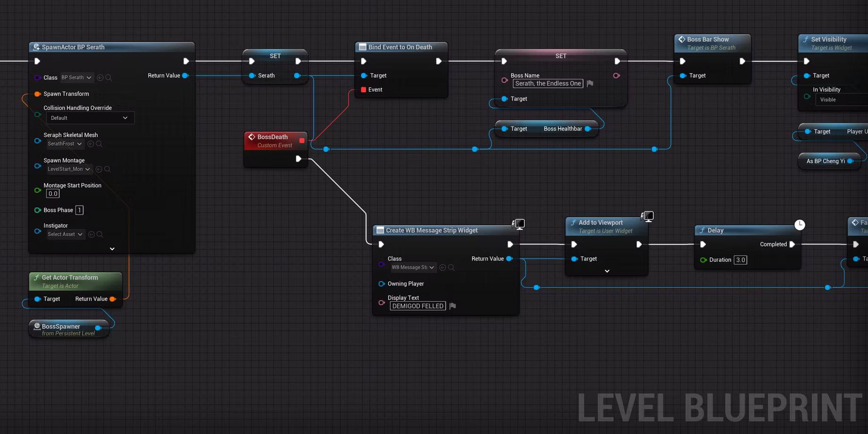Click the Delay Completed exec output pin

tap(792, 244)
